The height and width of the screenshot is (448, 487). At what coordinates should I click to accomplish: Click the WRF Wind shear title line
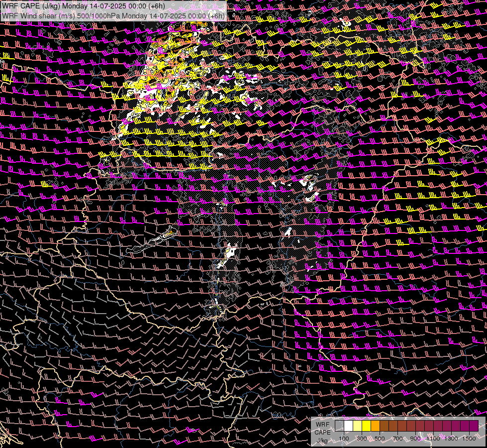(x=113, y=15)
